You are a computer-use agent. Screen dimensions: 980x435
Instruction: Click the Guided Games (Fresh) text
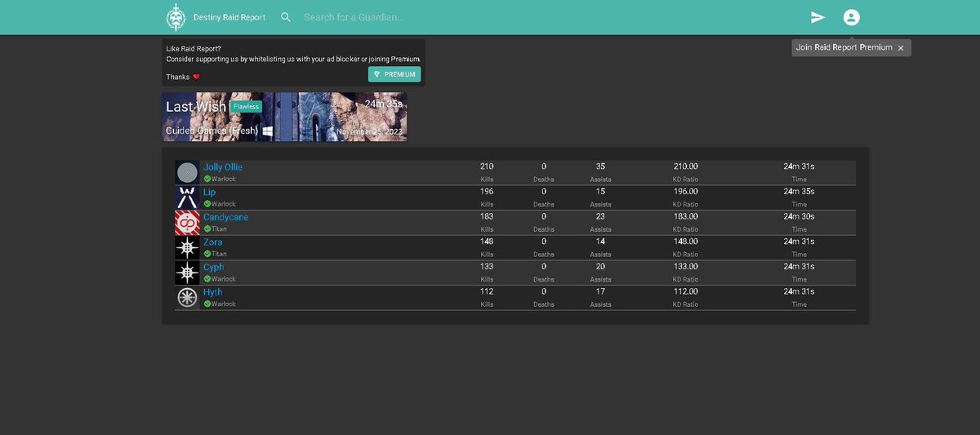point(212,131)
